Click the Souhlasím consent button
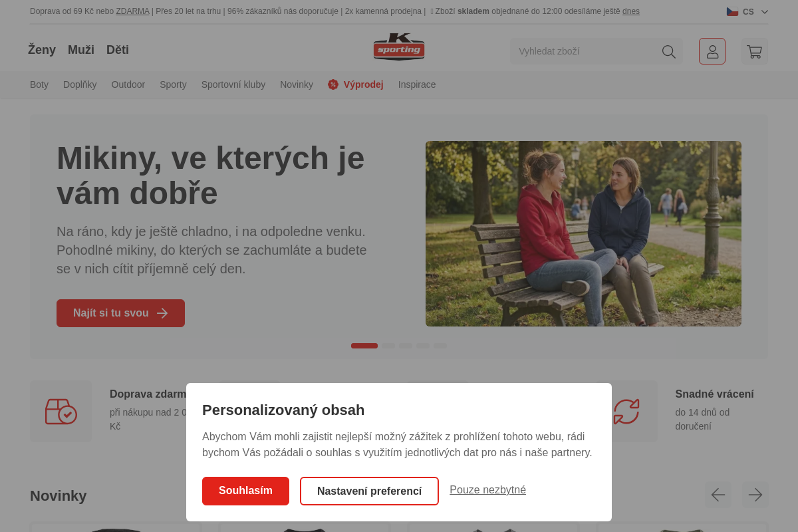The width and height of the screenshot is (798, 532). [x=245, y=491]
